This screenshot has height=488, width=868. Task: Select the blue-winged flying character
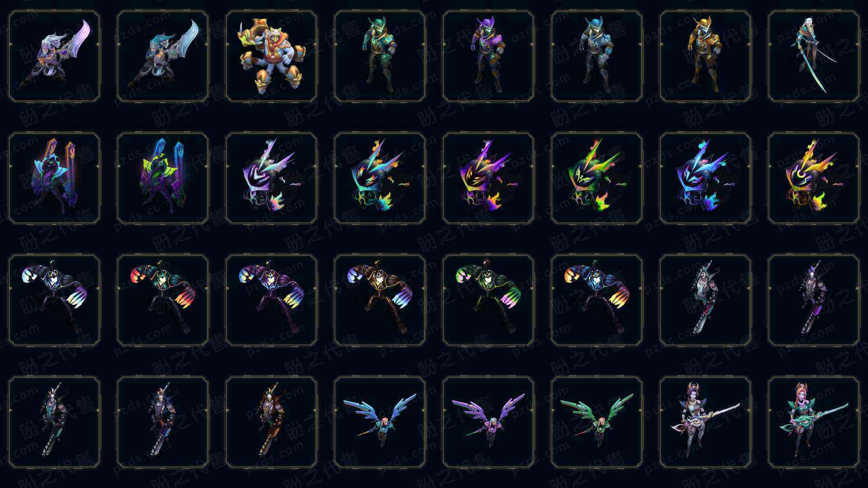(380, 422)
